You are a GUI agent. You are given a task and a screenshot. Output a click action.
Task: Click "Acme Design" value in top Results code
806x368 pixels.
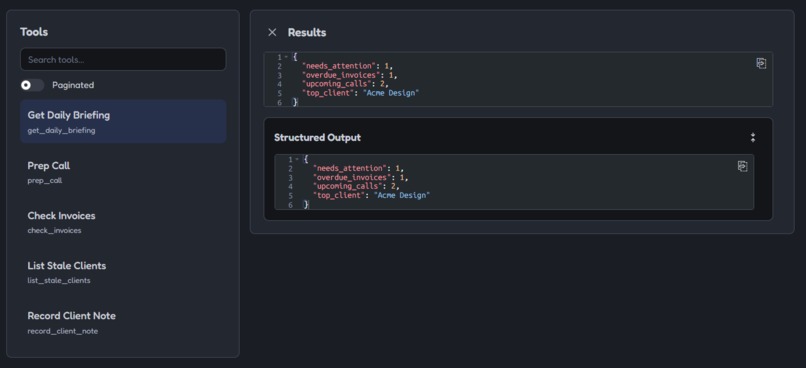392,94
